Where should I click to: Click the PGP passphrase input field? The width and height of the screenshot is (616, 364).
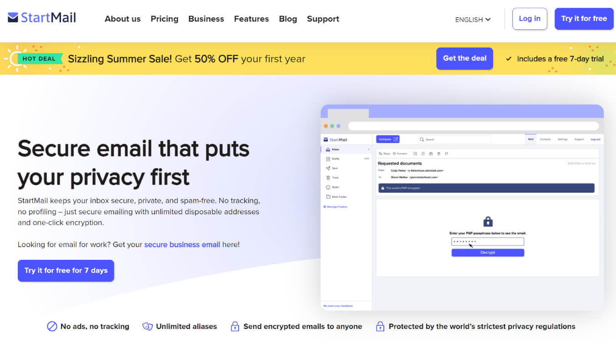[488, 242]
